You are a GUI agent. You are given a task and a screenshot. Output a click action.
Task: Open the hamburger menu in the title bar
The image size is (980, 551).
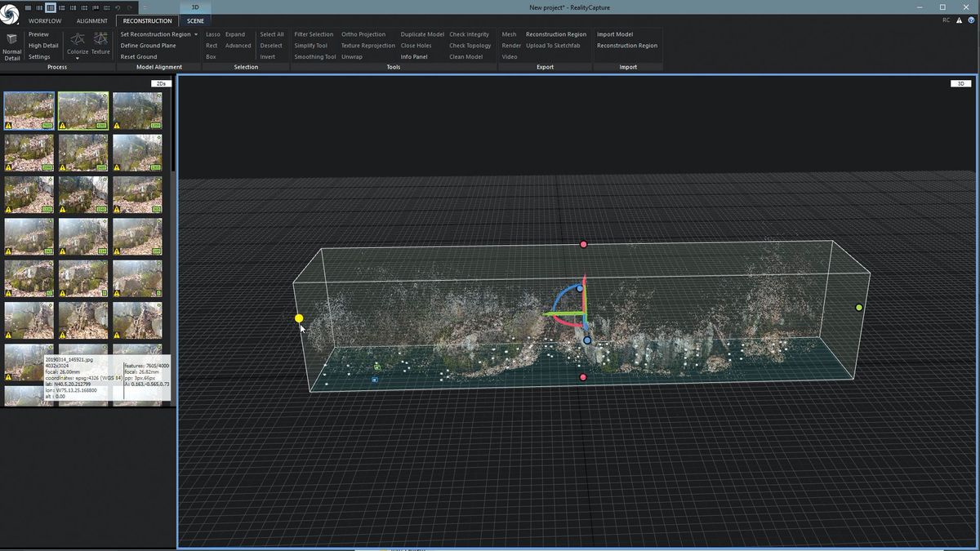[x=146, y=7]
